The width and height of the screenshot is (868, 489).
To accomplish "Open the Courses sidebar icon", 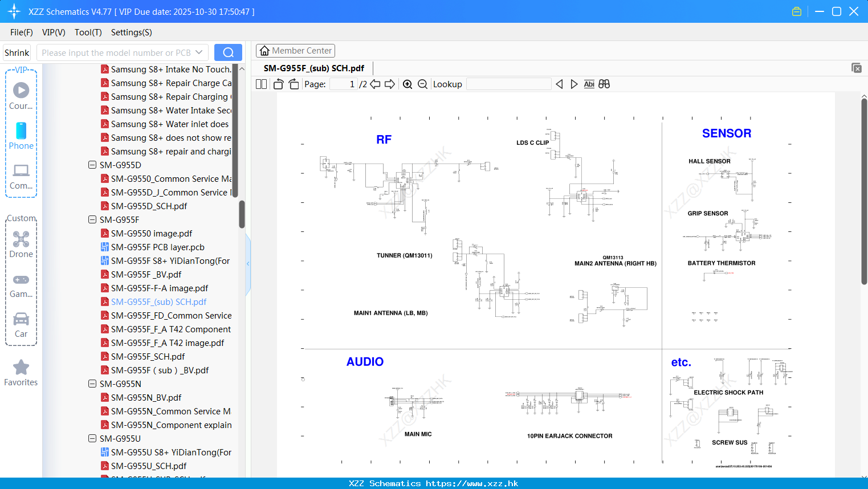I will [21, 90].
